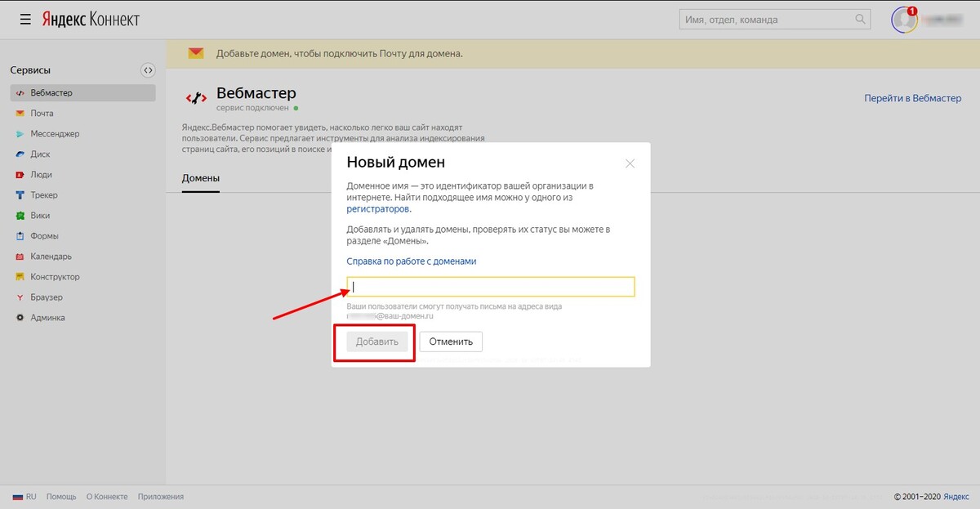This screenshot has width=980, height=509.
Task: Click the Диск sidebar icon
Action: [20, 154]
